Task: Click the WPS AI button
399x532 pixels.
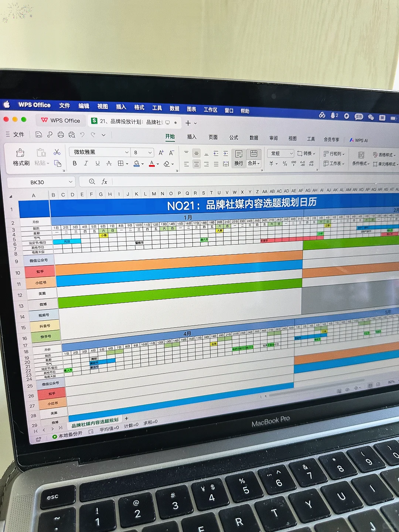Action: 358,140
